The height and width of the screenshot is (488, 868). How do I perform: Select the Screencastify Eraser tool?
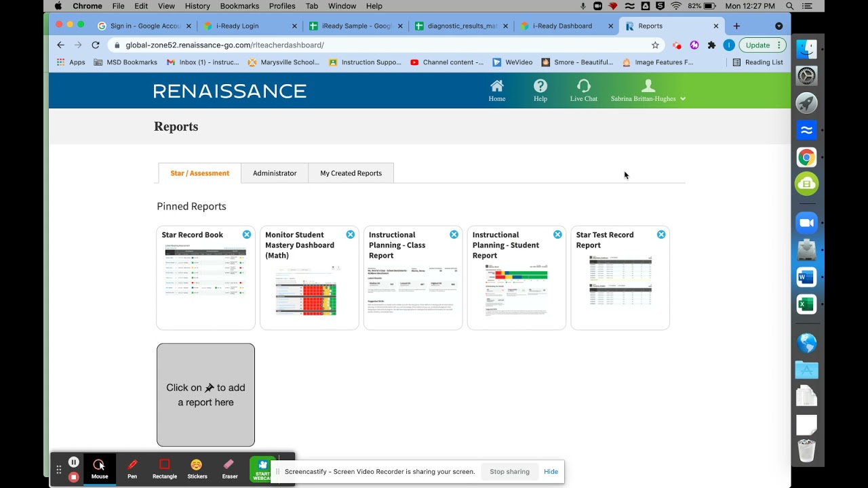pyautogui.click(x=230, y=469)
